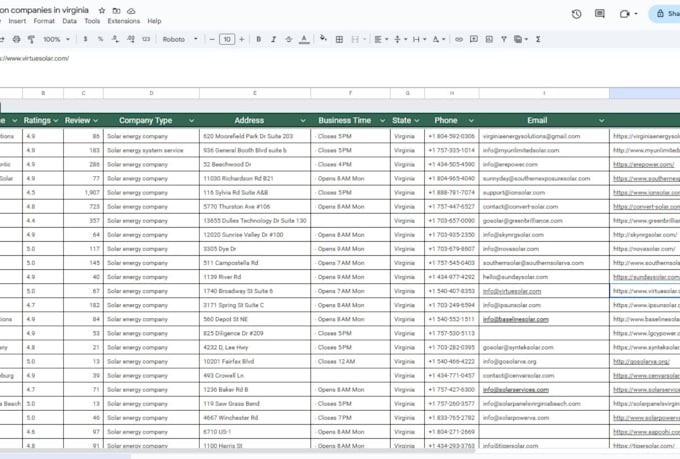Image resolution: width=680 pixels, height=459 pixels.
Task: Open more number formats (123)
Action: 146,39
